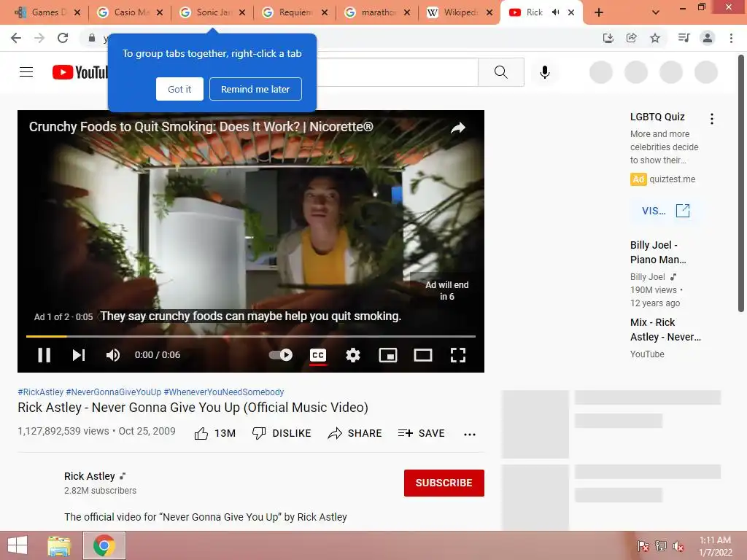Click SAVE to playlist

tap(421, 433)
